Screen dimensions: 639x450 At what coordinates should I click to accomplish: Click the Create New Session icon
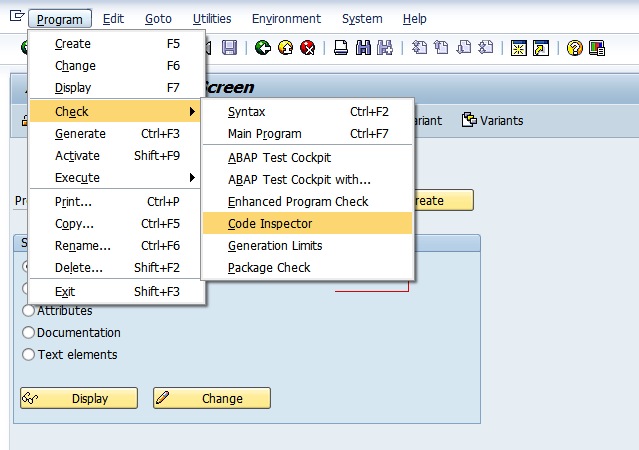[519, 48]
